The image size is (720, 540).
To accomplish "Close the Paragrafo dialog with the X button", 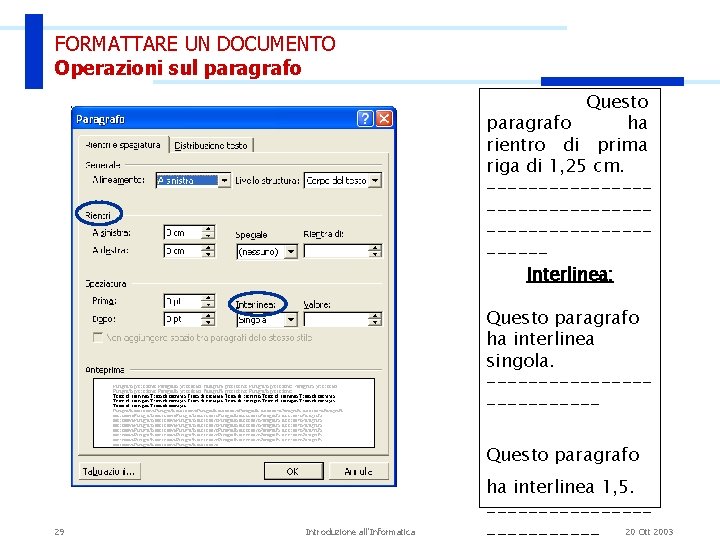I will click(x=384, y=118).
